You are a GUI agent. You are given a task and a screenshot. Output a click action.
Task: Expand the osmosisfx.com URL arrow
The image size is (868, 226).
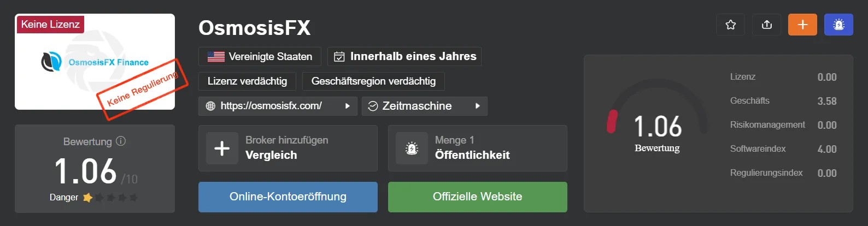(347, 106)
